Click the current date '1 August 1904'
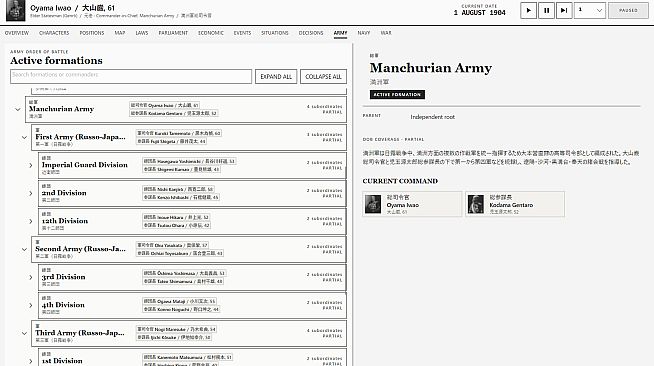Screen dimensions: 654x366 pyautogui.click(x=479, y=13)
